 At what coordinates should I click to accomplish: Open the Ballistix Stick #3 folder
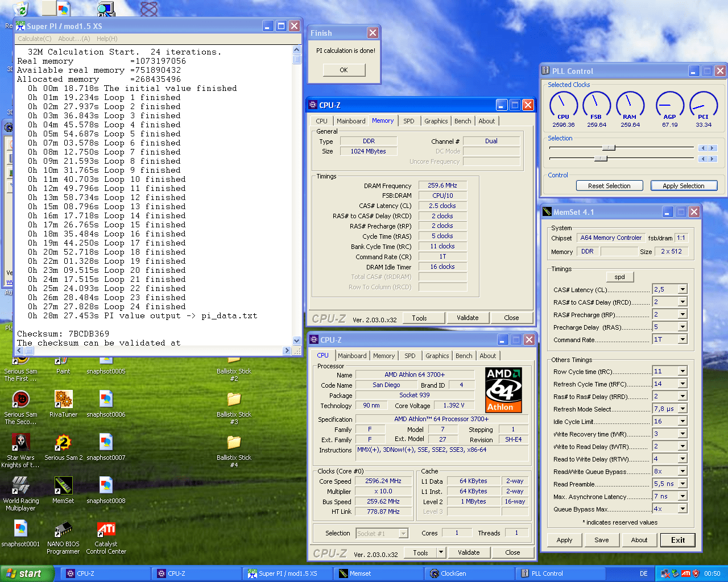234,400
